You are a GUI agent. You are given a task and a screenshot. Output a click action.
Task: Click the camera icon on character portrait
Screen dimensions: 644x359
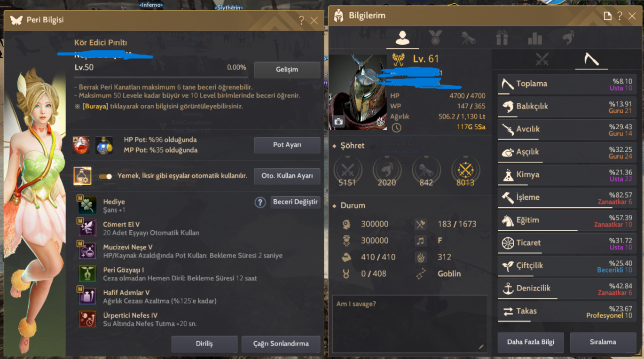[338, 121]
